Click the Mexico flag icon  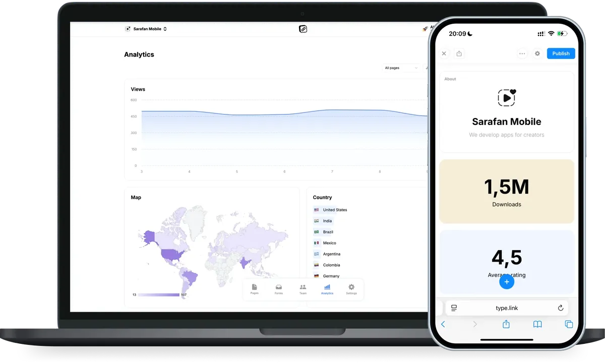pyautogui.click(x=317, y=243)
